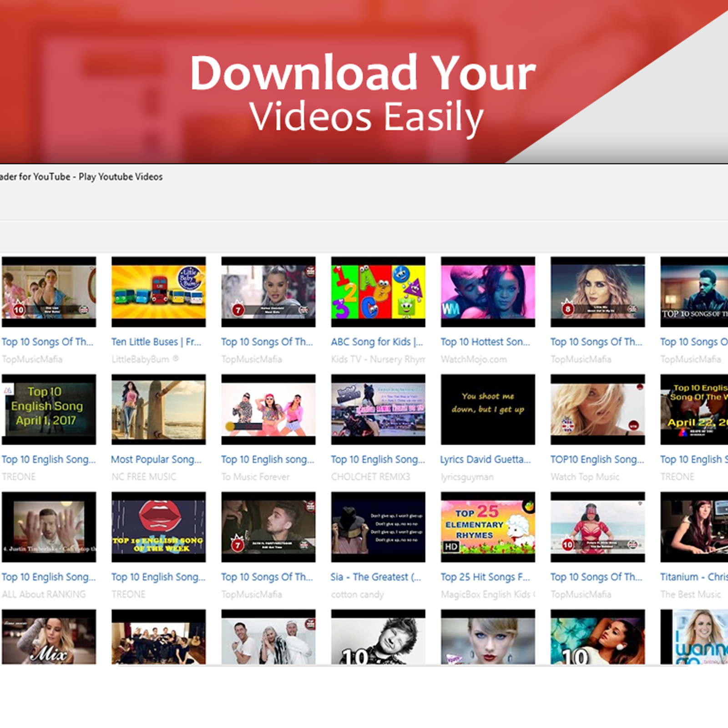Select the 'To Music Forever' channel name
728x728 pixels.
coord(255,477)
